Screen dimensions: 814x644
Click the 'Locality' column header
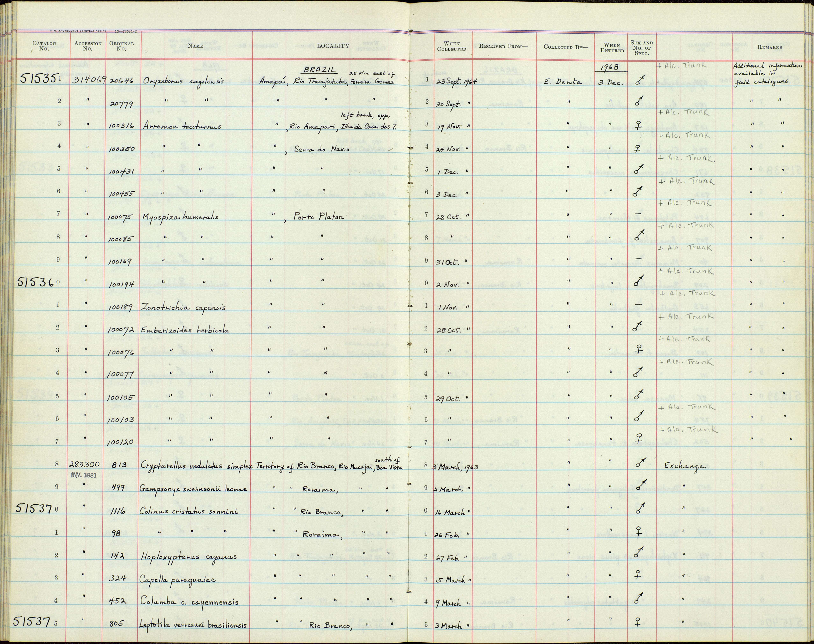point(333,46)
